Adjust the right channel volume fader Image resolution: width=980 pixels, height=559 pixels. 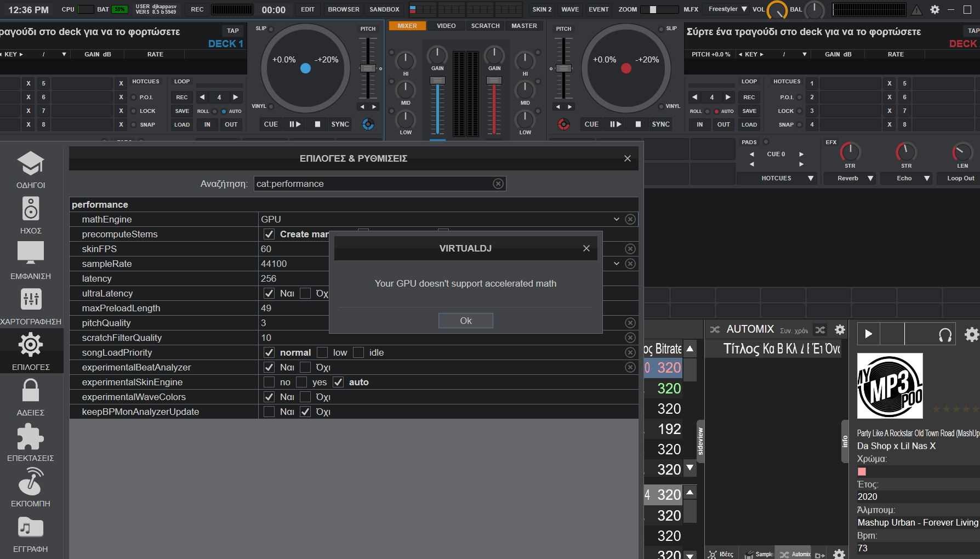[494, 81]
